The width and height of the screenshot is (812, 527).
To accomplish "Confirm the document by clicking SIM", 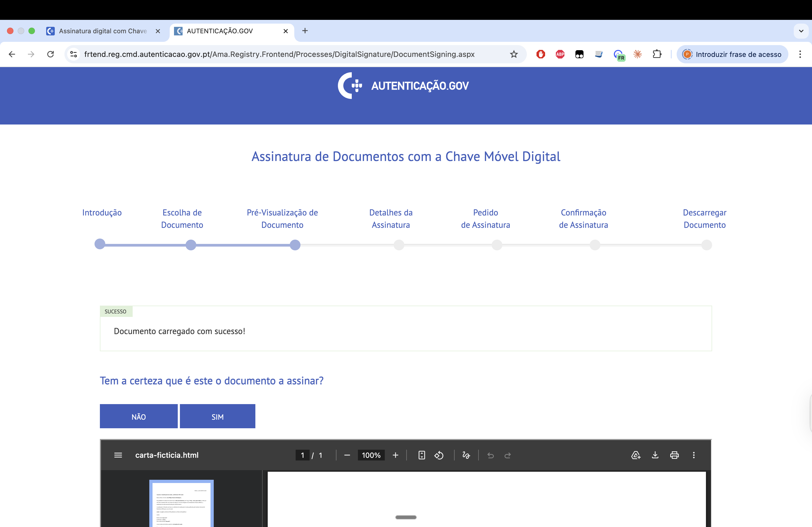I will click(217, 416).
